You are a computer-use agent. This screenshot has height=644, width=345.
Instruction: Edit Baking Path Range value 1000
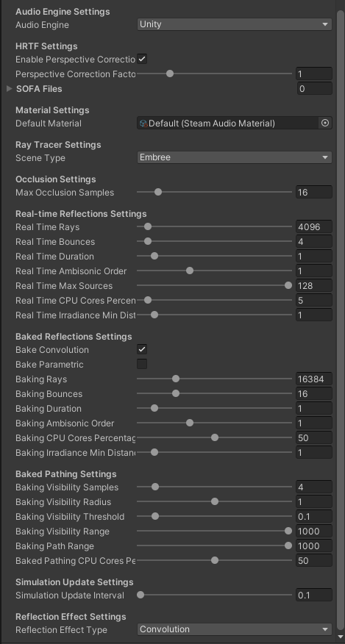[x=314, y=545]
